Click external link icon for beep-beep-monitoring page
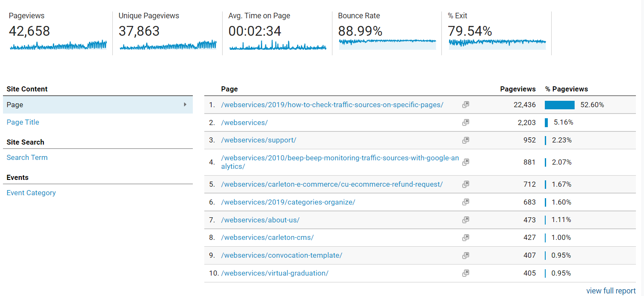The image size is (644, 296). [466, 162]
